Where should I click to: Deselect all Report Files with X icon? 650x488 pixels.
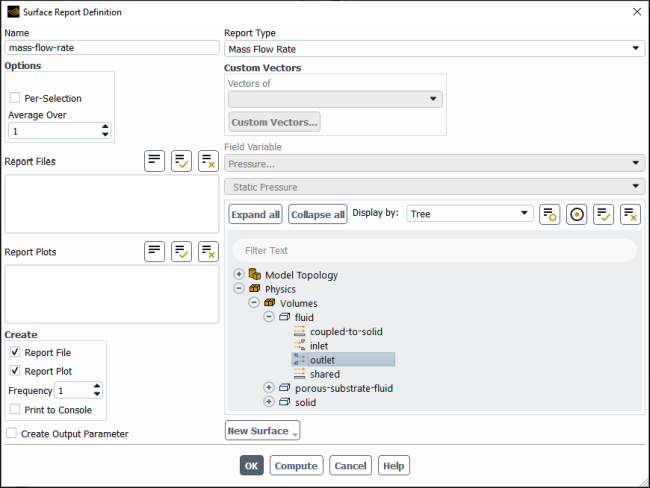208,161
